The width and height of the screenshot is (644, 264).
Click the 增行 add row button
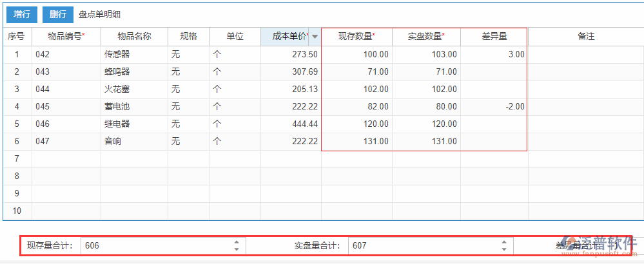[22, 14]
